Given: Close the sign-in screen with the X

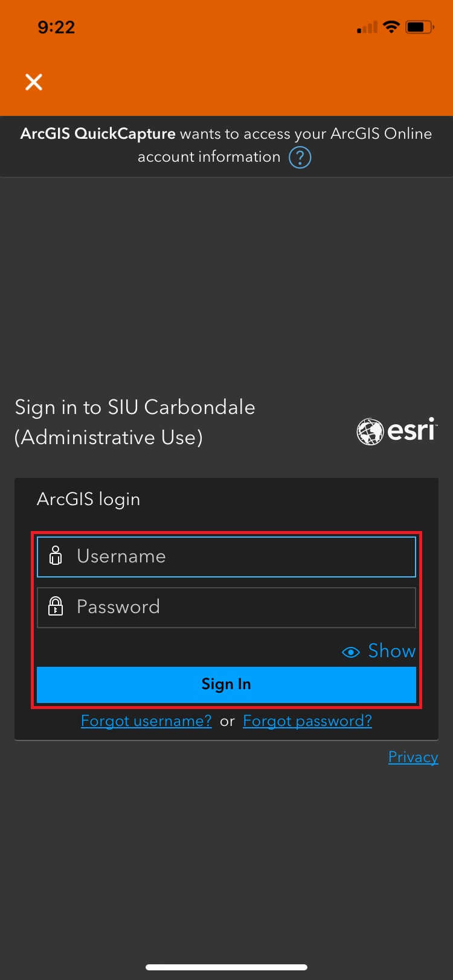Looking at the screenshot, I should [x=34, y=82].
